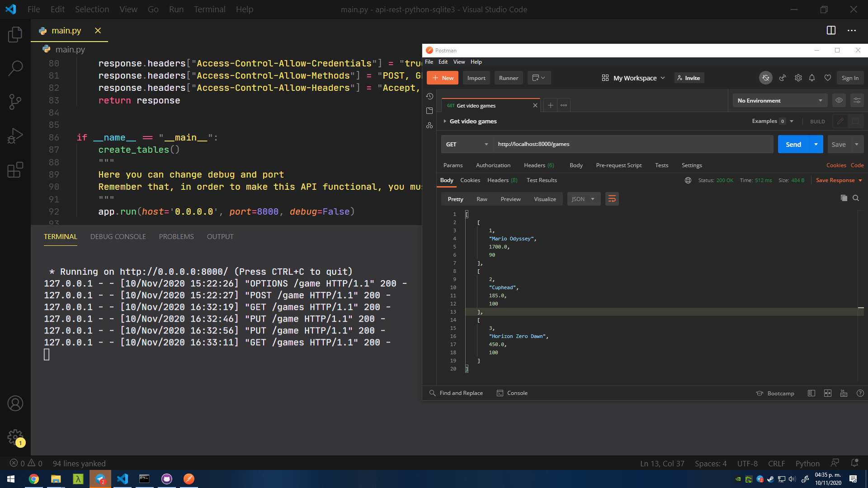
Task: Click the Postman Collections icon in sidebar
Action: 430,113
